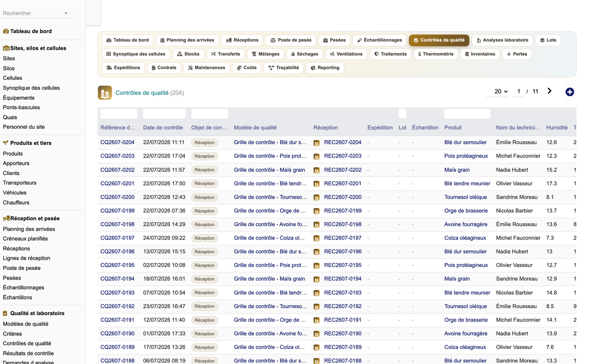Viewport: 589px width, 364px height.
Task: Click the reception icon next to REC2607-0192
Action: pyautogui.click(x=316, y=307)
